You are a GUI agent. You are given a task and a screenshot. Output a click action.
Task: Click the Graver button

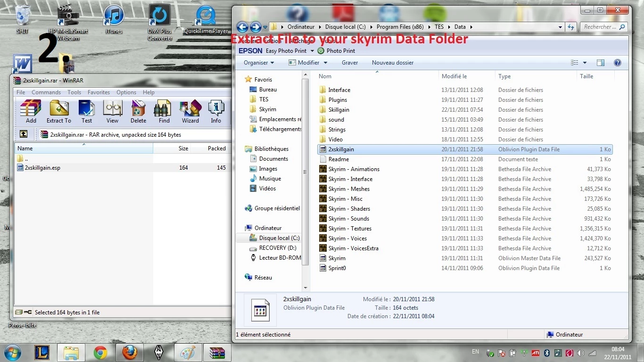point(350,63)
